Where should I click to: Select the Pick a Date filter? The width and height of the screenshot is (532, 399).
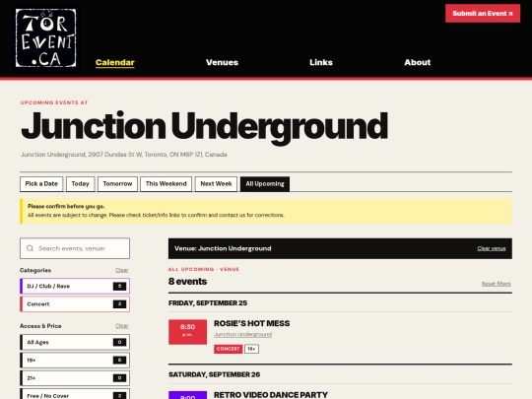[x=41, y=184]
